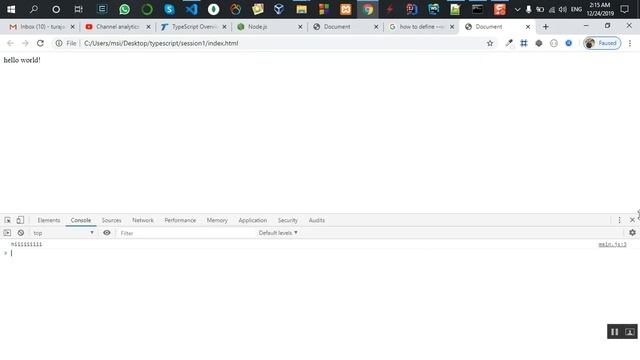Switch to Visual Studio Code in taskbar

pos(191,9)
